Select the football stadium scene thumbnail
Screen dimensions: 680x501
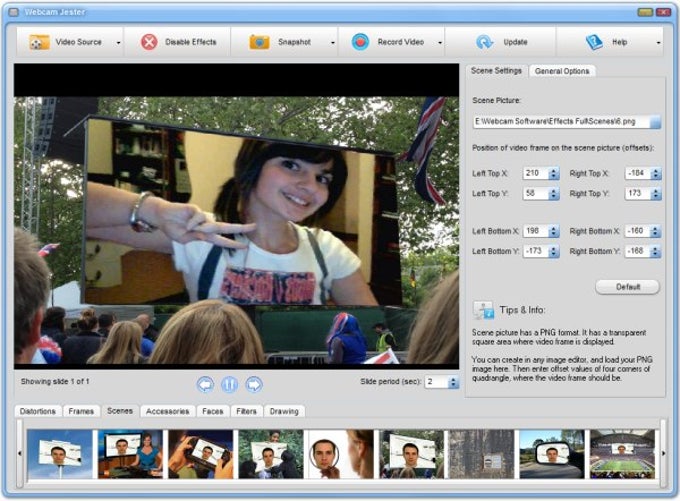coord(622,454)
